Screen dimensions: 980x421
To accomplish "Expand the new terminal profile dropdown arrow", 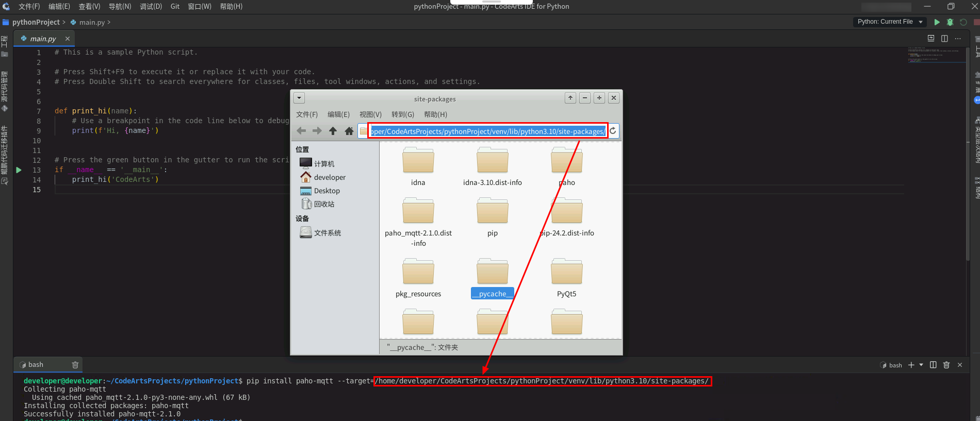I will point(921,365).
